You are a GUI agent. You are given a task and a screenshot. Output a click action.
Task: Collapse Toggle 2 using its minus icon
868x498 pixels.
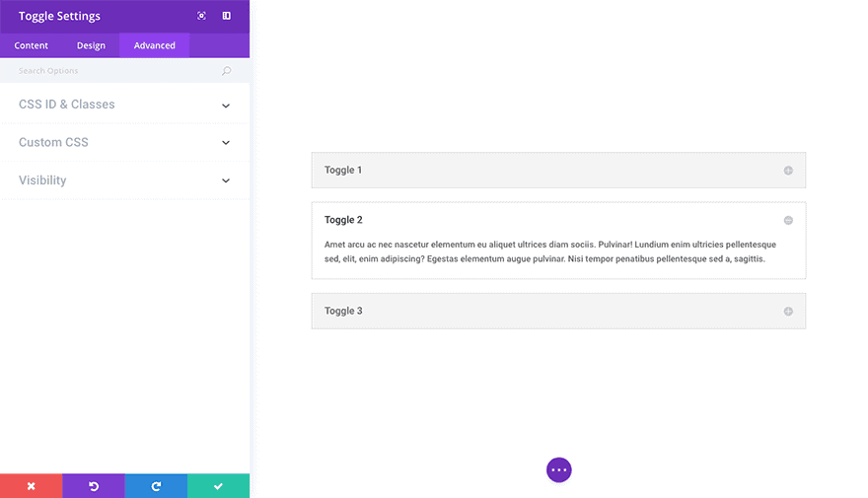(788, 220)
